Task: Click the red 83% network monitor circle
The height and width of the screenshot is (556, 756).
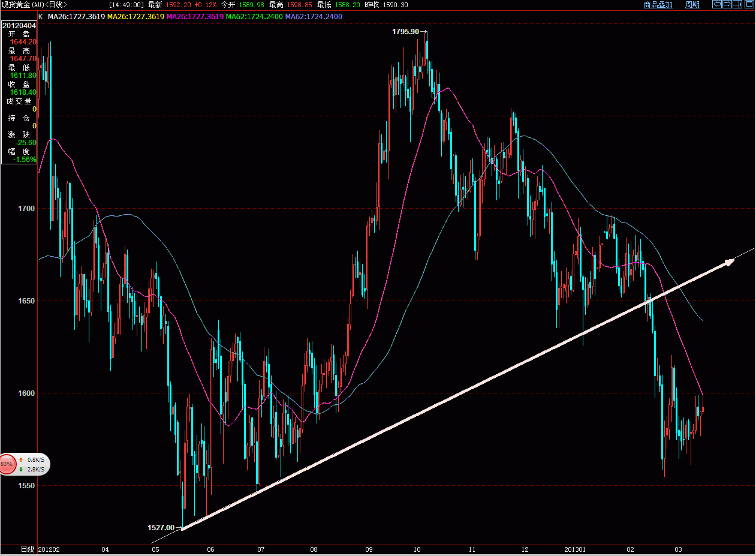Action: 7,464
